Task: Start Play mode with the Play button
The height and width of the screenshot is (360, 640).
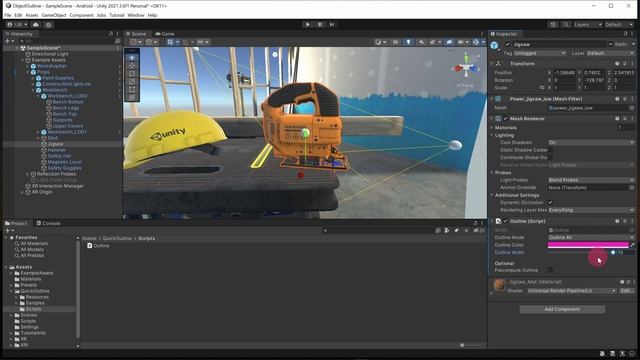Action: click(307, 24)
